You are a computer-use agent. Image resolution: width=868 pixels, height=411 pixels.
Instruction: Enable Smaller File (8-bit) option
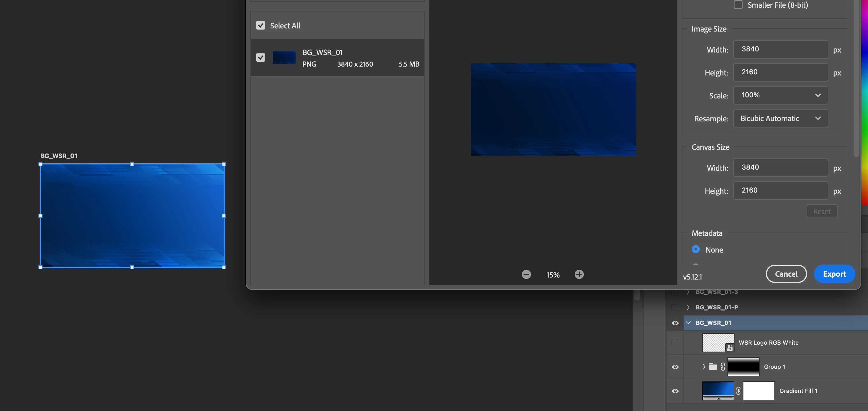(738, 5)
